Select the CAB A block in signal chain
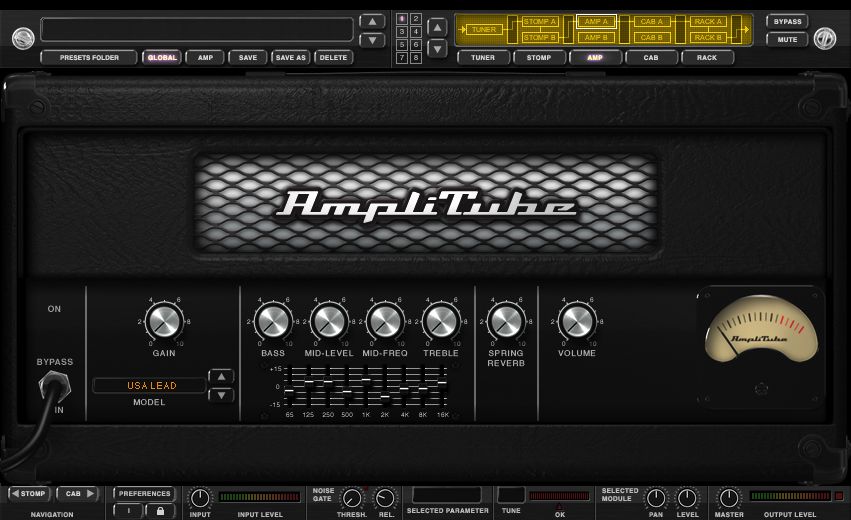The width and height of the screenshot is (851, 520). [x=652, y=22]
